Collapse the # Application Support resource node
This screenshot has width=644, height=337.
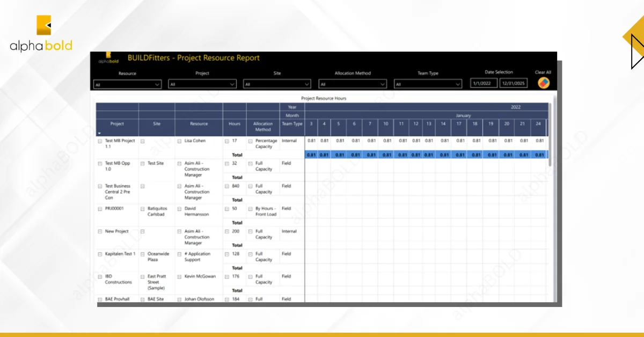pos(179,254)
